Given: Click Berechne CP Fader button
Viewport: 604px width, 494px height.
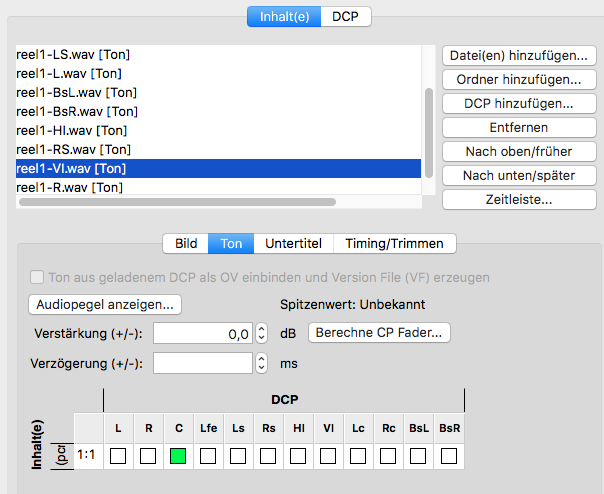Looking at the screenshot, I should 380,333.
